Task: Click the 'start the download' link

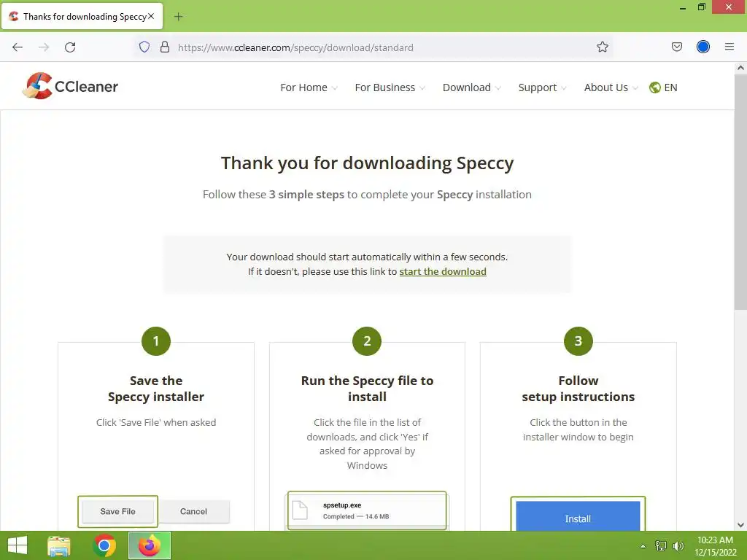Action: (x=443, y=271)
